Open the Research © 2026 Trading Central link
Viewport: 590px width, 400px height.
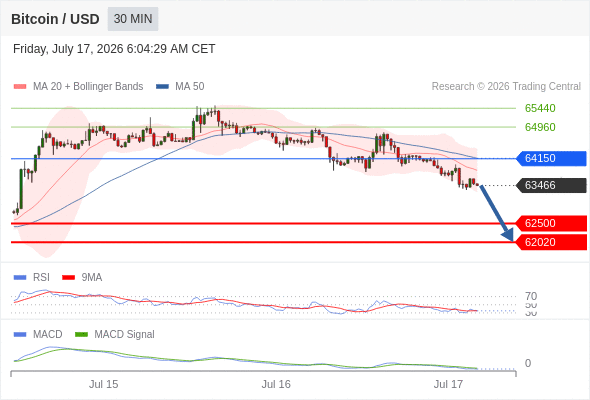[x=506, y=87]
